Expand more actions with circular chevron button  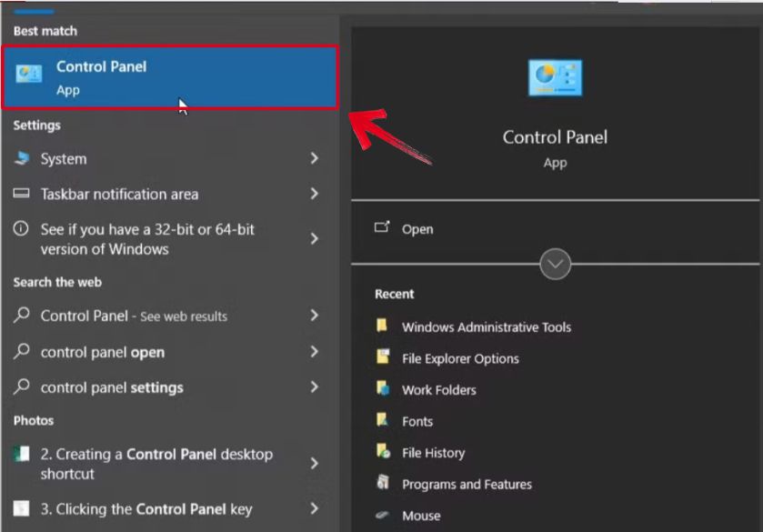pyautogui.click(x=555, y=265)
